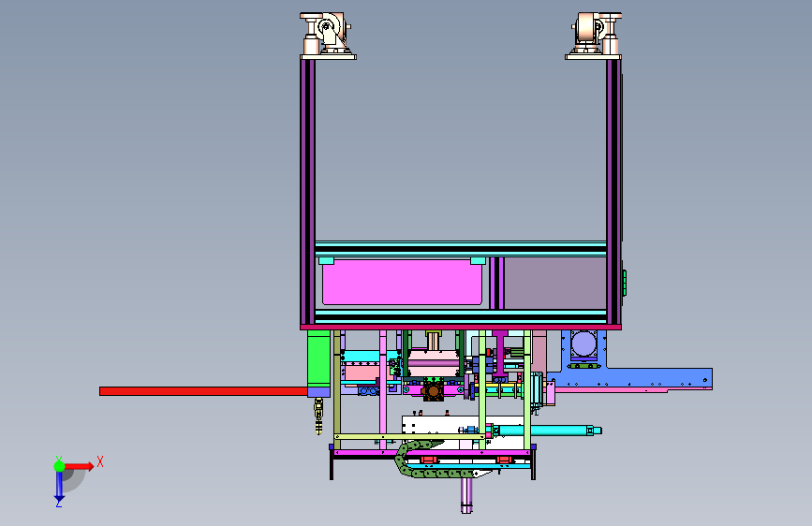812x526 pixels.
Task: Select the left purple vertical column
Action: [307, 192]
